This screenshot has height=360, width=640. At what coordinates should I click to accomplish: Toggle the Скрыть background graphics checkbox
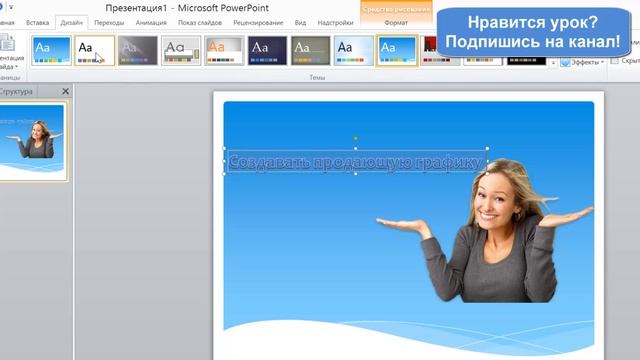click(x=614, y=61)
